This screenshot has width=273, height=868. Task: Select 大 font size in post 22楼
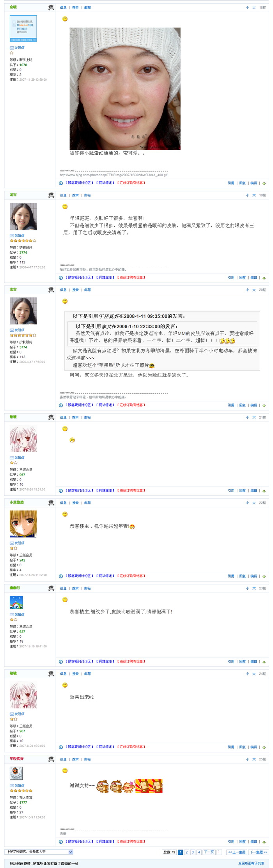point(254,503)
